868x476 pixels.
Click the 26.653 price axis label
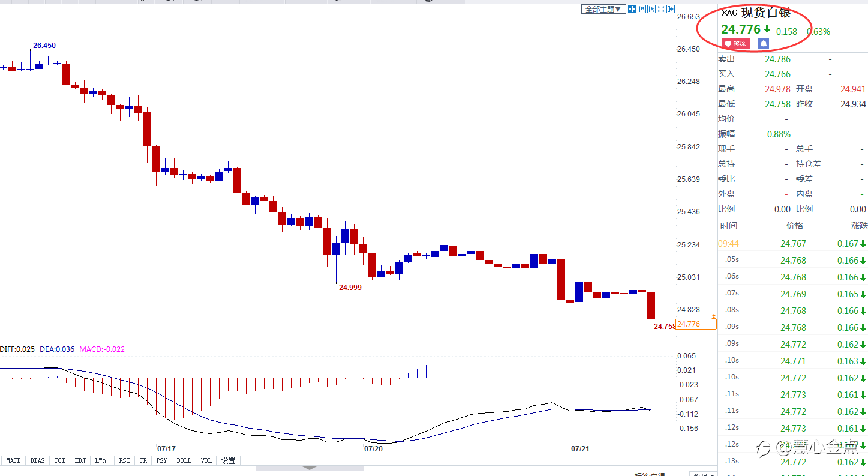[x=689, y=16]
